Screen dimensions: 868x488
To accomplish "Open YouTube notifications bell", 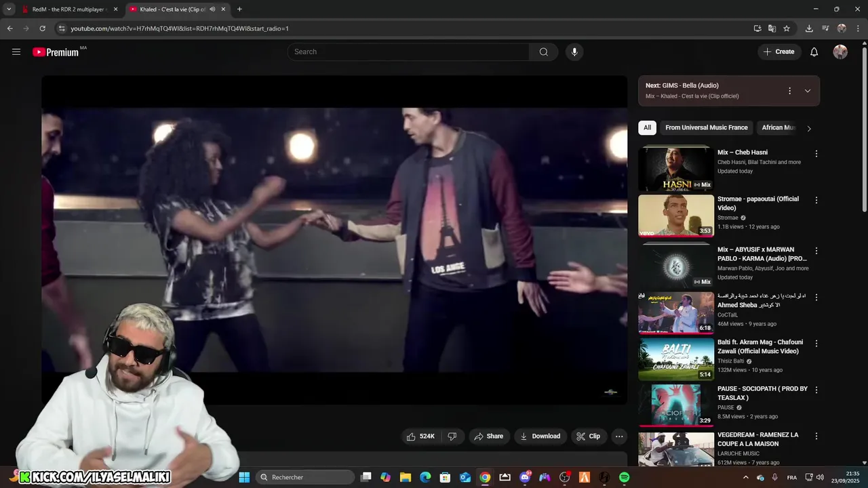I will pos(814,52).
